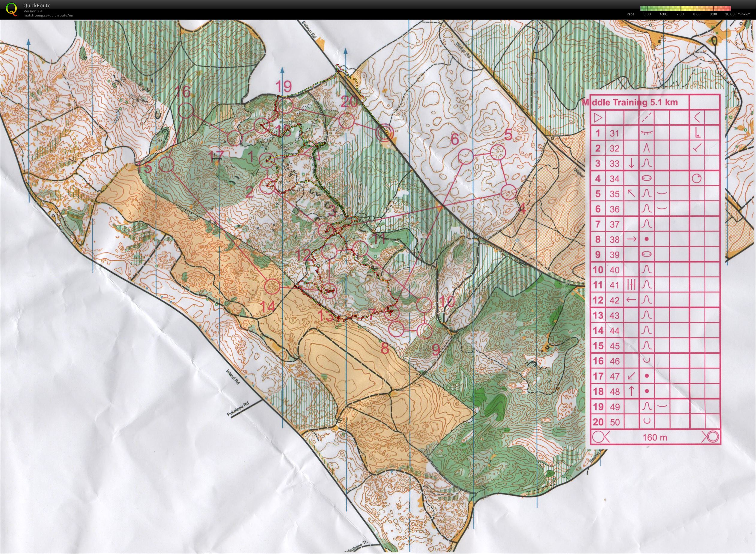Click row number 20 in the description table
The width and height of the screenshot is (756, 554).
tap(598, 422)
